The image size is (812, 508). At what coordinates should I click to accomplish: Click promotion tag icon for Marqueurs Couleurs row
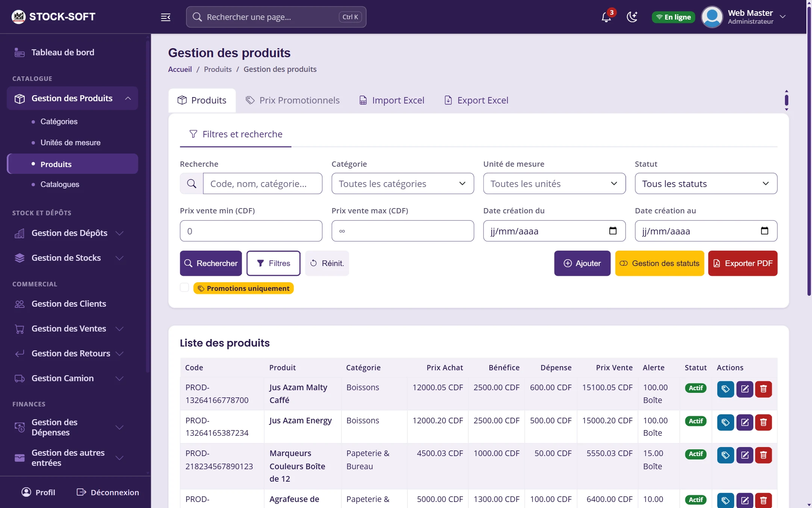point(726,455)
